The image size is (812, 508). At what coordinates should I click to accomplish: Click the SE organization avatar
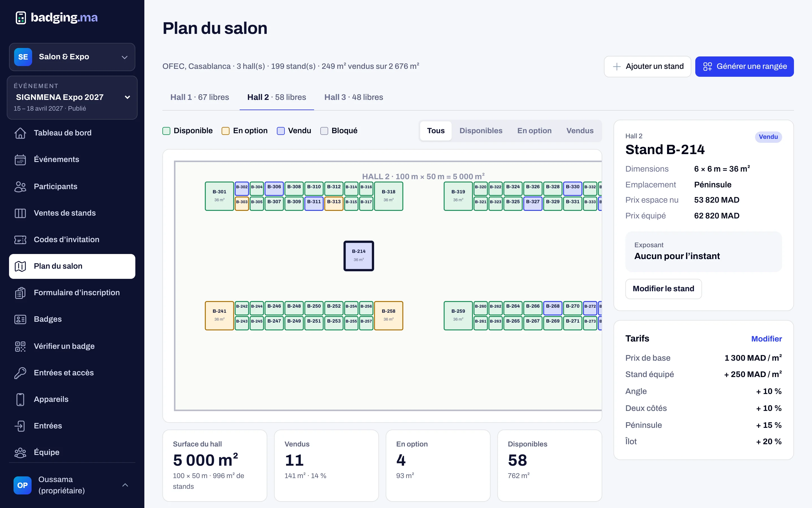click(23, 57)
